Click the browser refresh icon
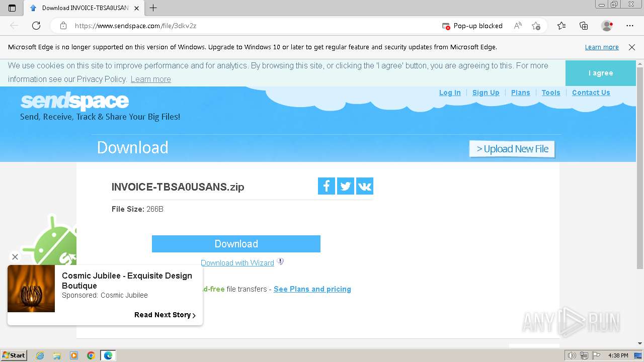The height and width of the screenshot is (362, 644). click(x=36, y=26)
